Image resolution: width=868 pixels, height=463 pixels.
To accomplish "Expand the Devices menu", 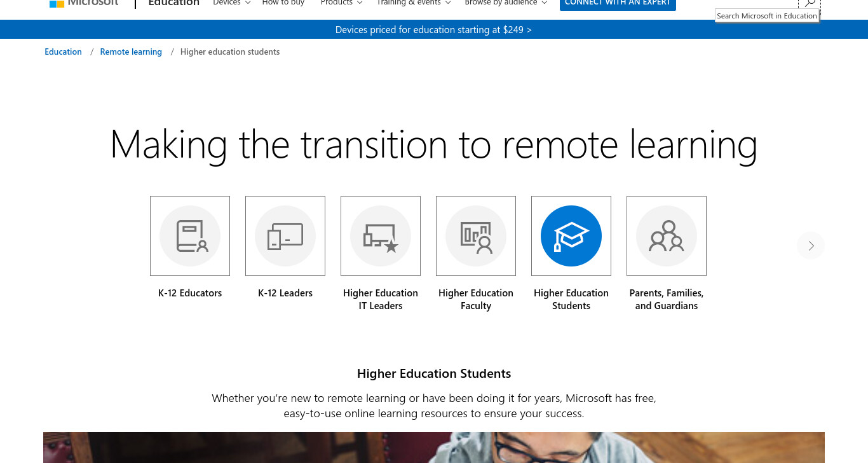I will (x=232, y=3).
